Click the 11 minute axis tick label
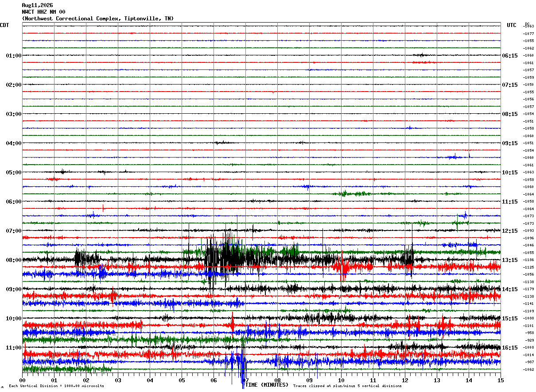This screenshot has width=536, height=392. (x=373, y=380)
